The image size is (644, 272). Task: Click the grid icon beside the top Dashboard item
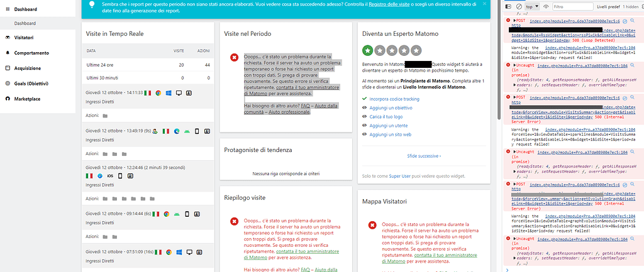(x=8, y=9)
